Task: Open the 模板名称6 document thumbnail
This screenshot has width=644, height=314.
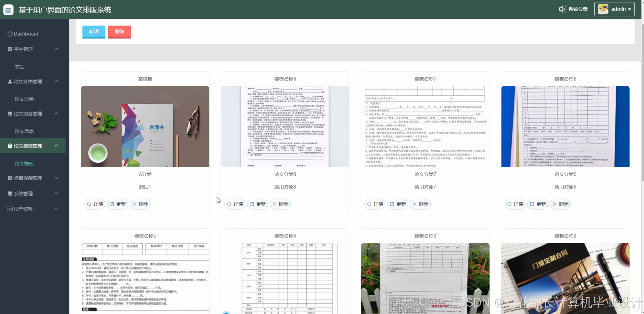Action: 565,126
